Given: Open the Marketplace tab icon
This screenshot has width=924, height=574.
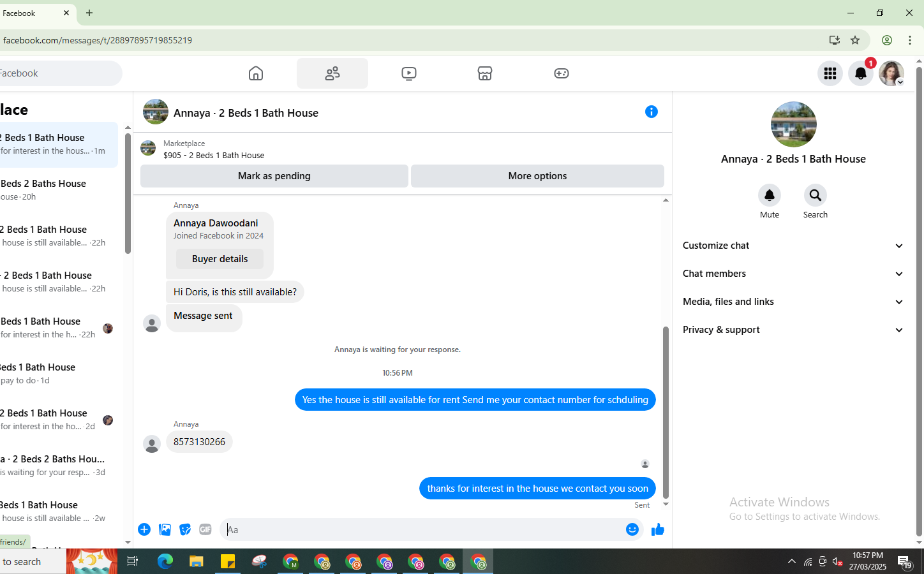Looking at the screenshot, I should click(485, 73).
